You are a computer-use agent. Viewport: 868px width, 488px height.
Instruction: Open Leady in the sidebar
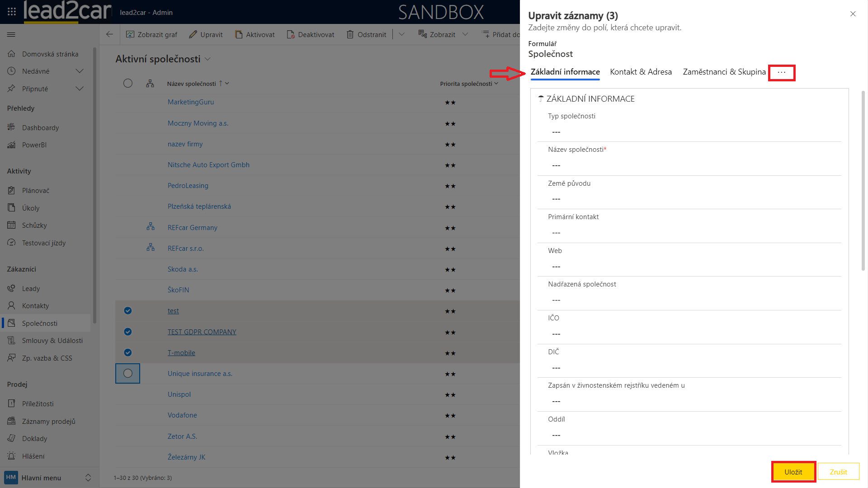(31, 288)
